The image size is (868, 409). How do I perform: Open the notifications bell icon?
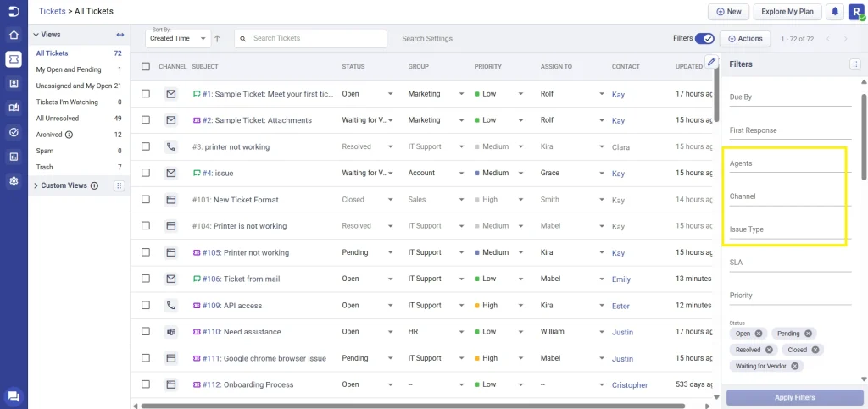click(834, 11)
